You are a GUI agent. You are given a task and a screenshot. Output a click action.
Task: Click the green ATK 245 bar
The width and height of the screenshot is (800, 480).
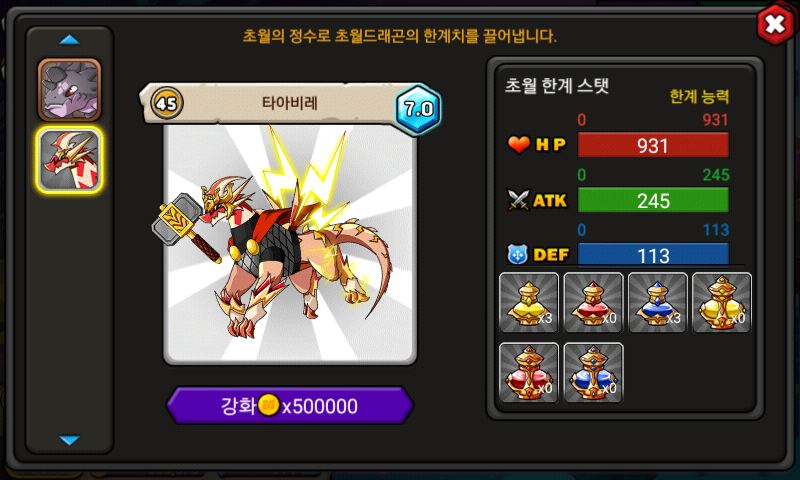tap(653, 200)
